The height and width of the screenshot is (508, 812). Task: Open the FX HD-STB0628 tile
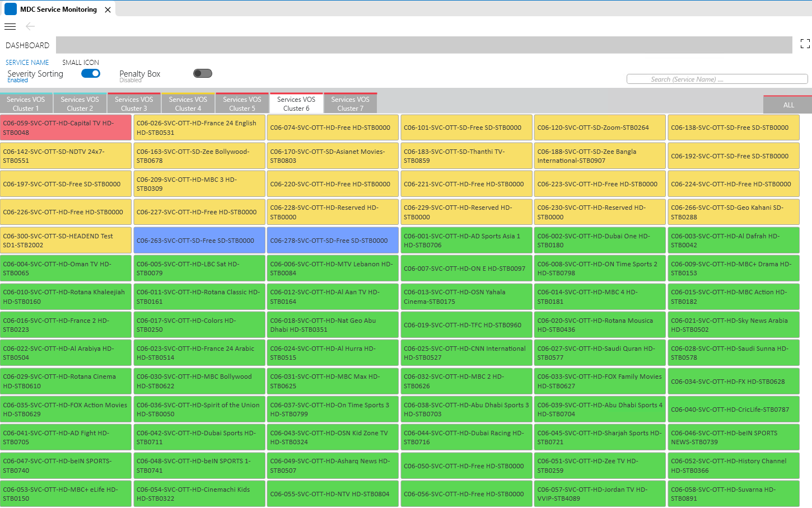pyautogui.click(x=734, y=382)
